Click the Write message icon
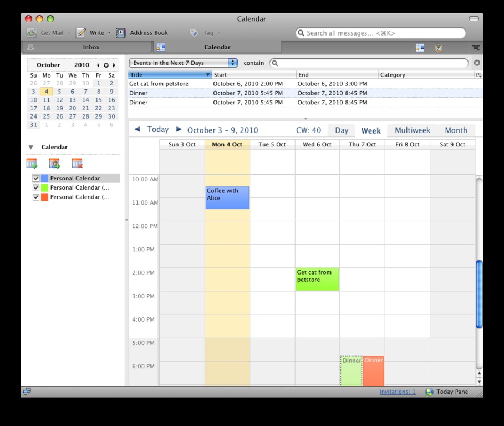Screen dimensions: 504x426 click(81, 33)
